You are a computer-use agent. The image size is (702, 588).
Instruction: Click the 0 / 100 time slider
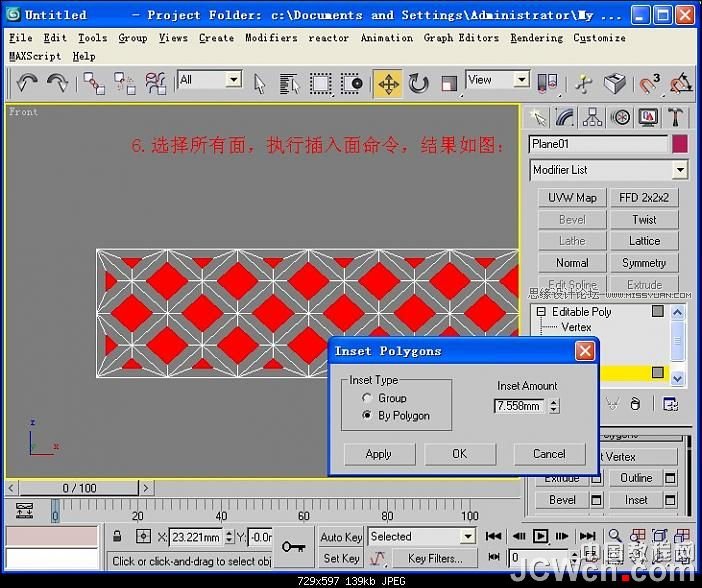[79, 488]
